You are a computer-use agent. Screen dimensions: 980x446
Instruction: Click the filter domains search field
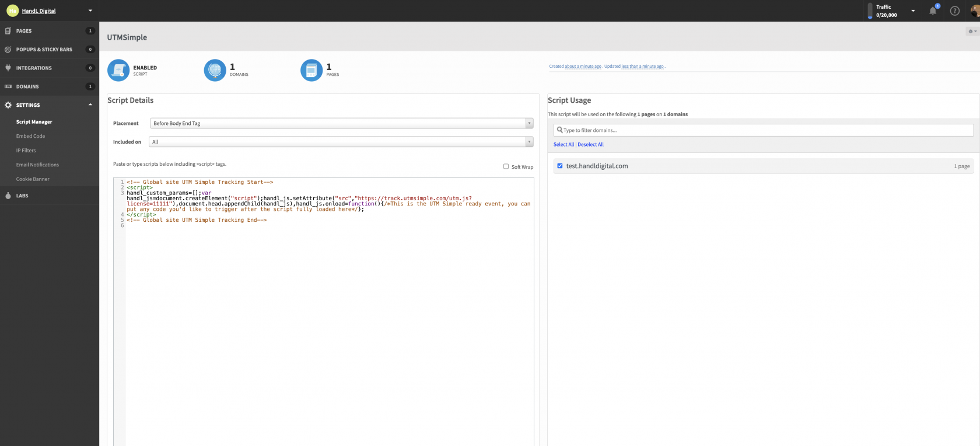pyautogui.click(x=764, y=130)
